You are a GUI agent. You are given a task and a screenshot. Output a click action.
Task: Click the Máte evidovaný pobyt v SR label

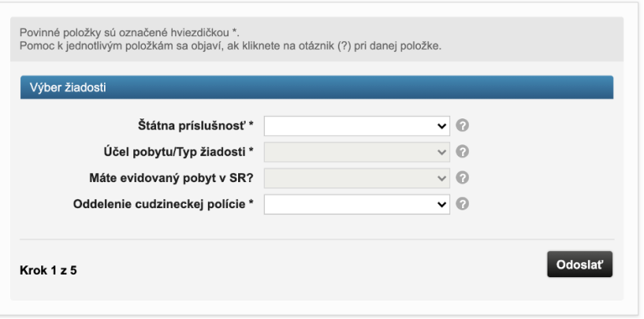171,179
